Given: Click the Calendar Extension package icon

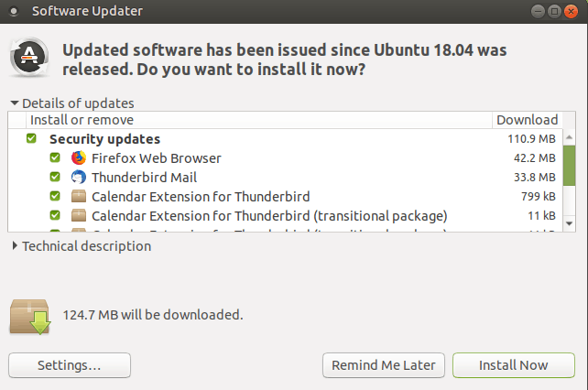Looking at the screenshot, I should (x=78, y=197).
